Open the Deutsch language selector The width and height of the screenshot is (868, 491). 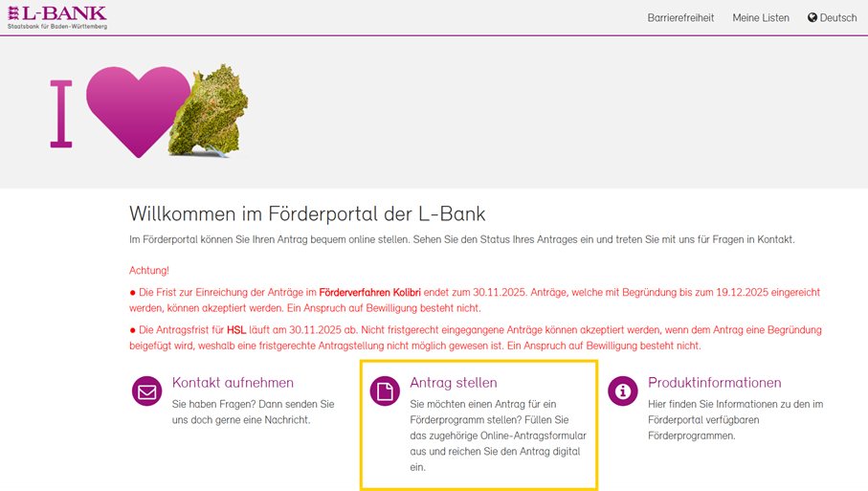(x=832, y=18)
